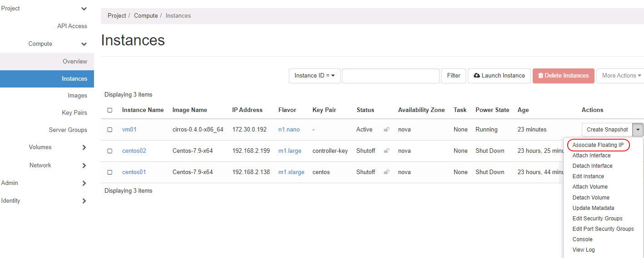Click the lock icon in centos02 row

[386, 151]
